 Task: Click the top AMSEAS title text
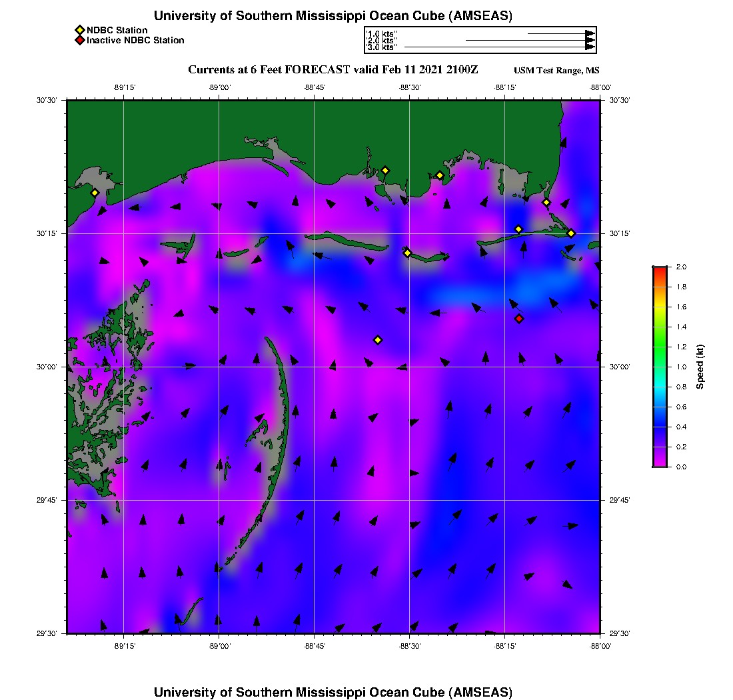click(x=333, y=16)
